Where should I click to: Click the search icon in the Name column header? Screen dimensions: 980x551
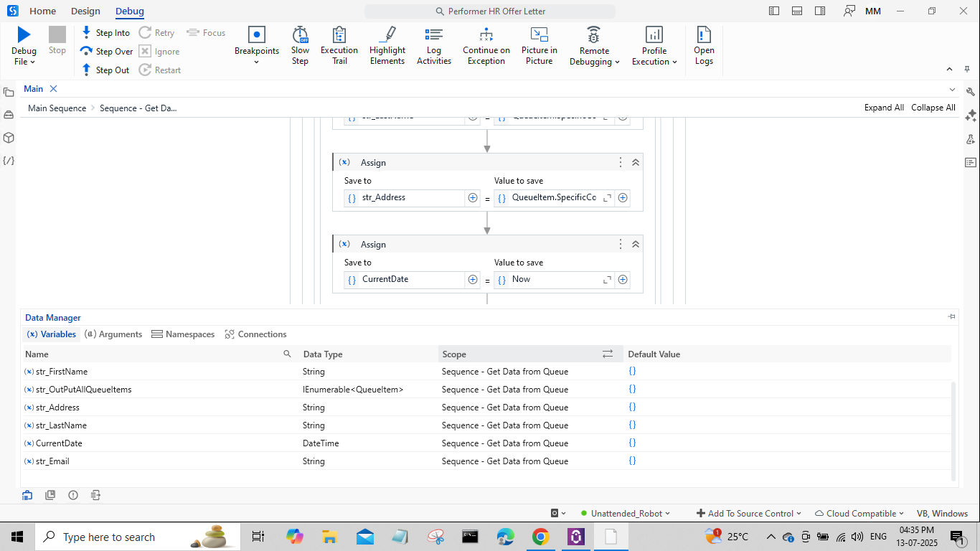click(x=288, y=354)
